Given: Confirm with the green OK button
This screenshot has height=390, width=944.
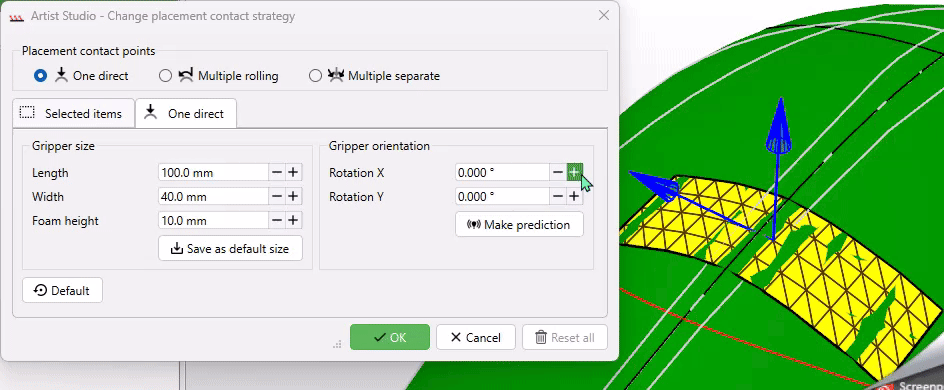Looking at the screenshot, I should point(390,338).
